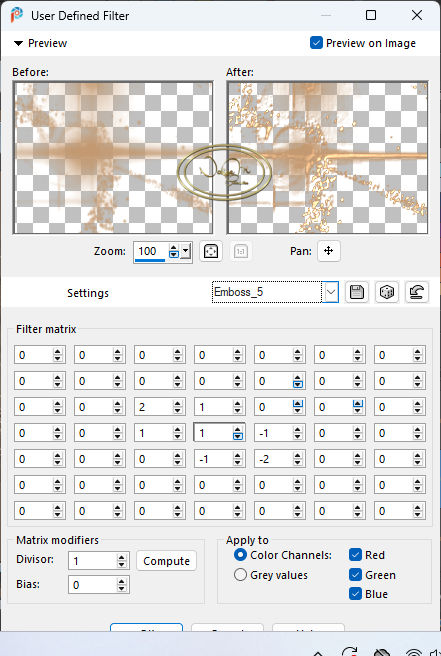Click the Compute button
Image resolution: width=441 pixels, height=656 pixels.
coord(166,561)
